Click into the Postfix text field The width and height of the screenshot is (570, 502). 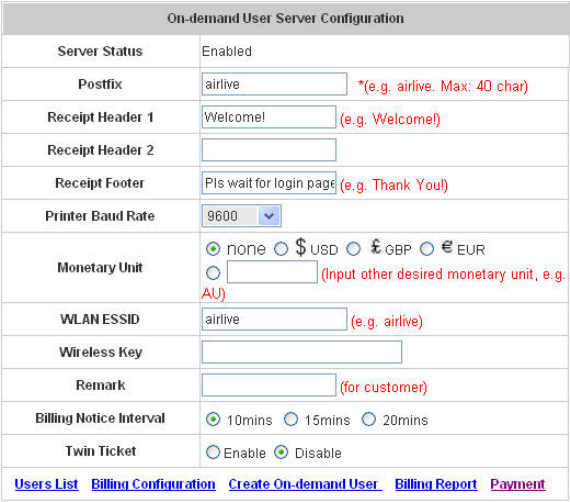click(x=274, y=84)
